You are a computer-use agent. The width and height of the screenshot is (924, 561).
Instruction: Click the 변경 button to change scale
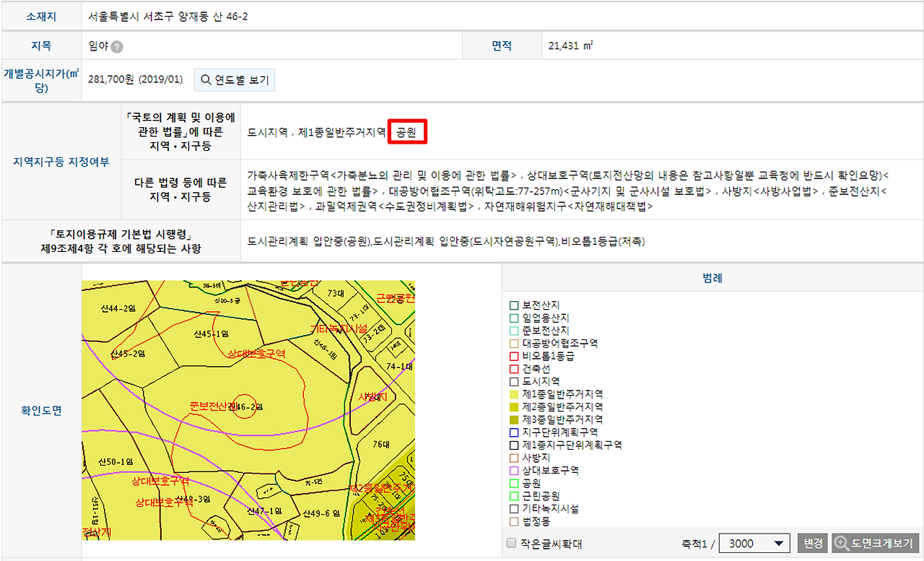813,542
